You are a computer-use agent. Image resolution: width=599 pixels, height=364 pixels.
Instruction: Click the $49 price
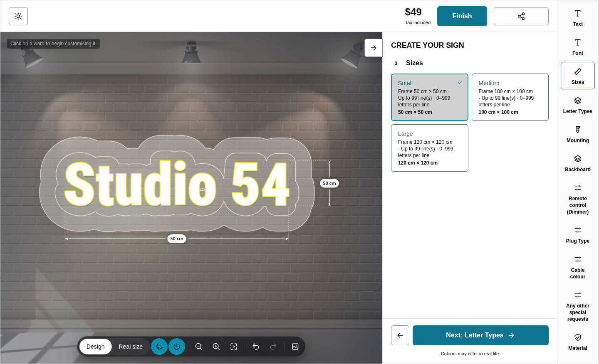pyautogui.click(x=413, y=12)
